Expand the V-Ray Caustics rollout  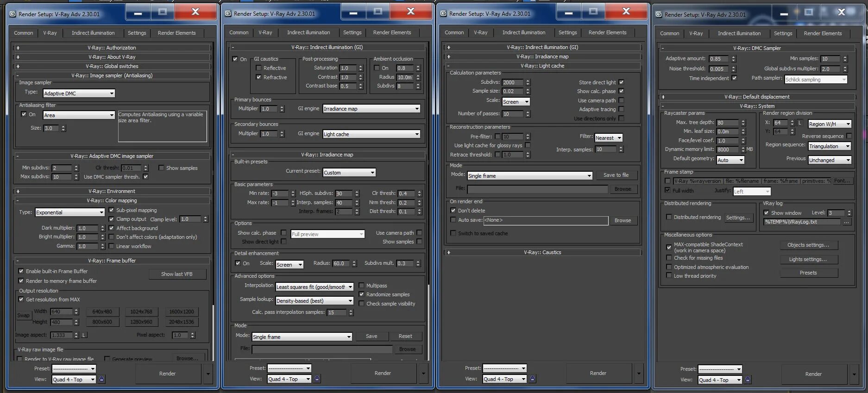[542, 252]
